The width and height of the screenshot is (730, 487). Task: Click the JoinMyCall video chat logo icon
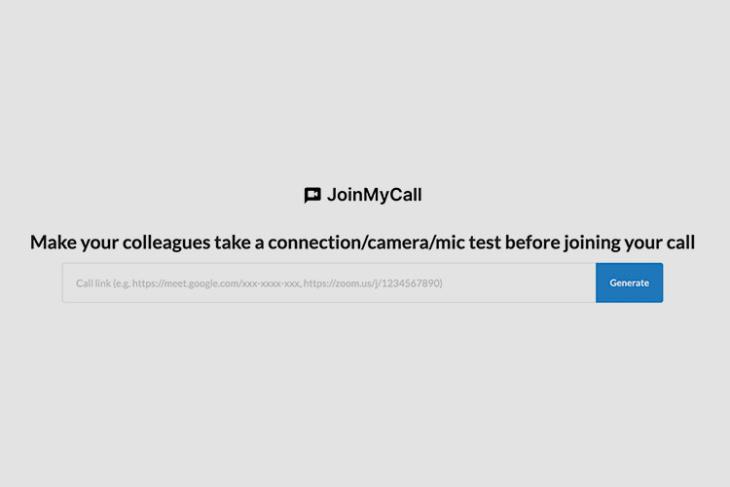(312, 195)
